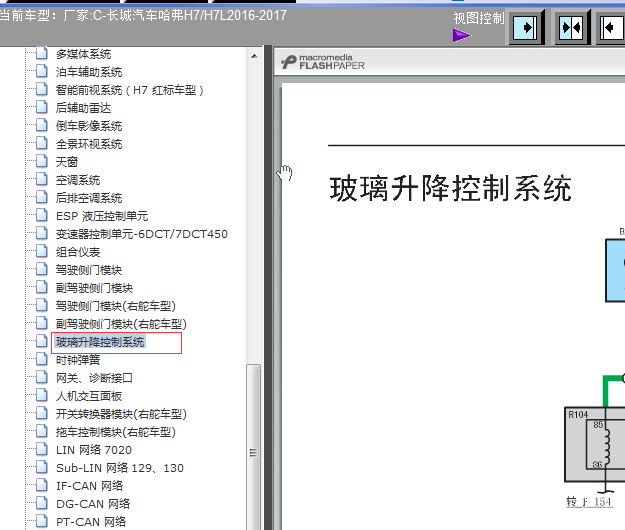Click the document icon beside 时钟弹簧
Viewport: 625px width, 530px height.
[41, 359]
